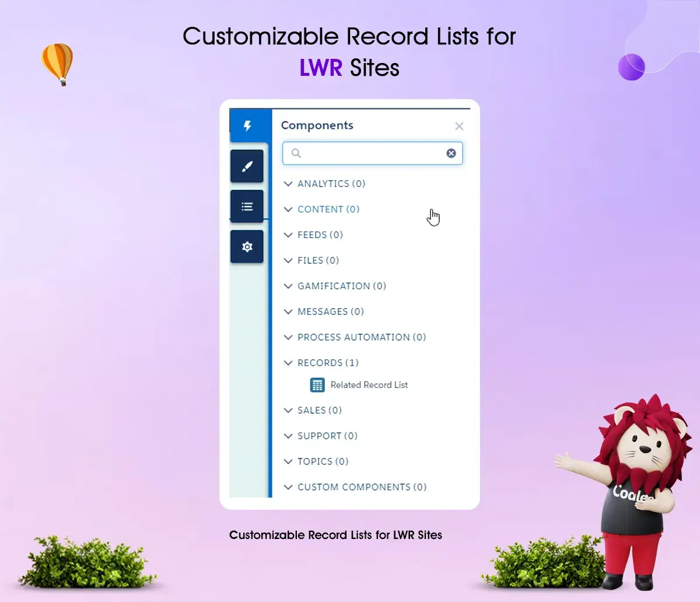
Task: Open the Settings gear panel
Action: pyautogui.click(x=247, y=247)
